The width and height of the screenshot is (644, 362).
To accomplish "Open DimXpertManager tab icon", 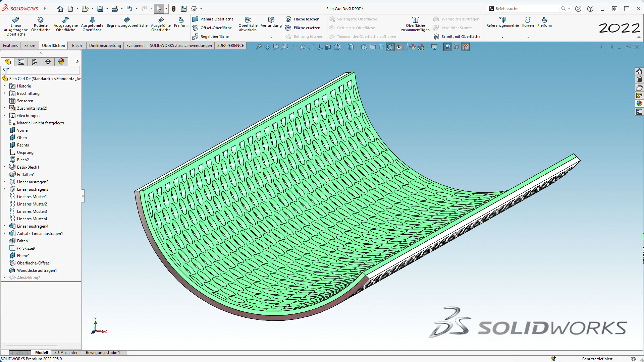I will pos(48,62).
